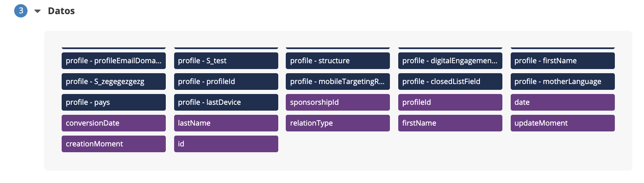Select the profile - digitalEngagement chip
644x183 pixels.
(450, 61)
